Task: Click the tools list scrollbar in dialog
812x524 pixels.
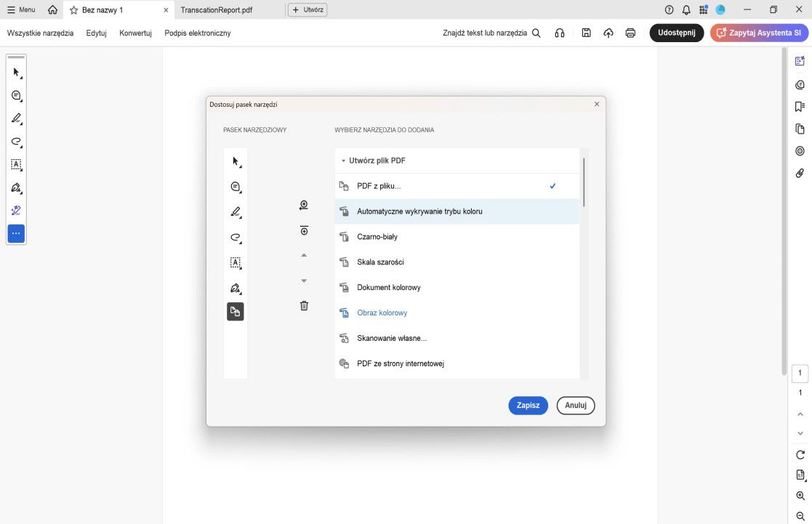Action: click(x=584, y=182)
